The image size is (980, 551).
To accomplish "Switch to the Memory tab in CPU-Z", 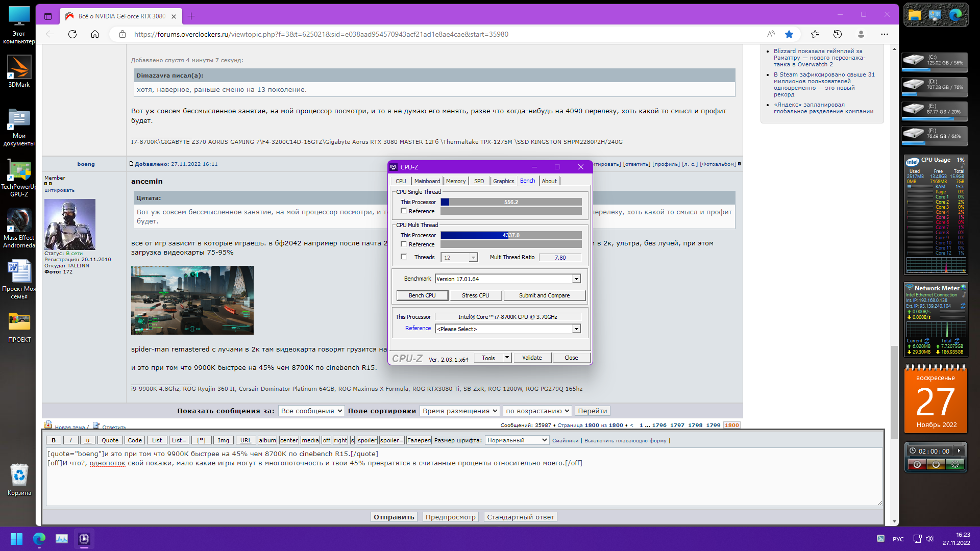I will [455, 181].
